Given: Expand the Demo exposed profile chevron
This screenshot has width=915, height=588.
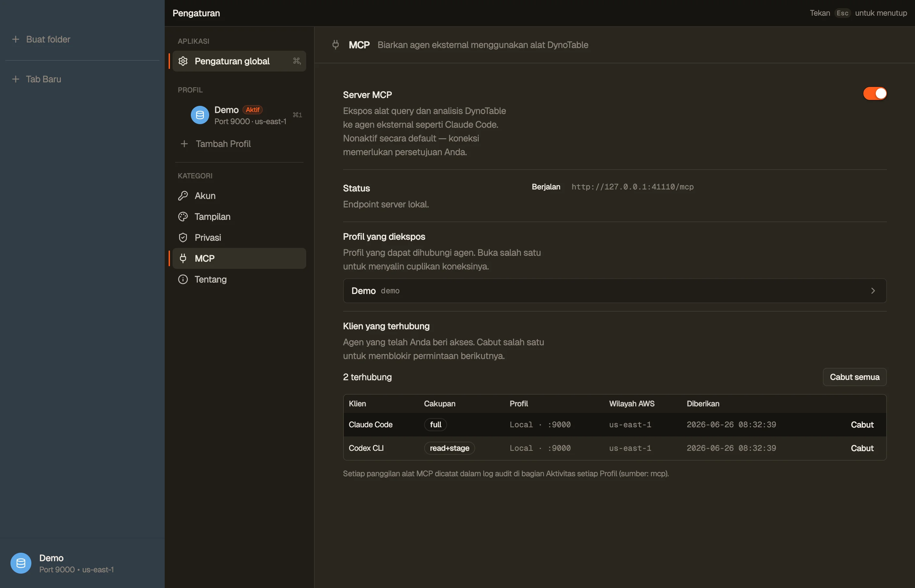Looking at the screenshot, I should coord(873,291).
